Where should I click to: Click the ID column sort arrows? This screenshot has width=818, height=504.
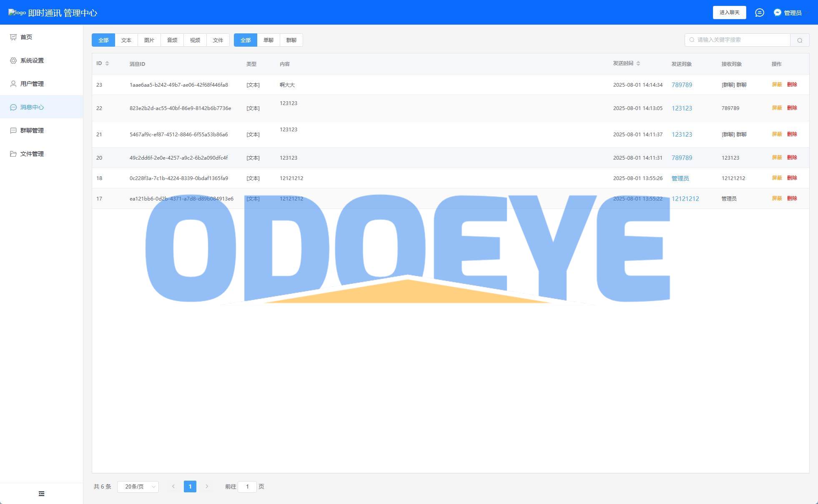[x=107, y=63]
